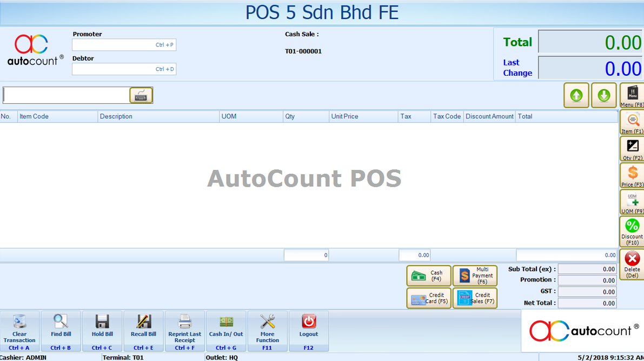Click the Unit Price column header

point(363,116)
